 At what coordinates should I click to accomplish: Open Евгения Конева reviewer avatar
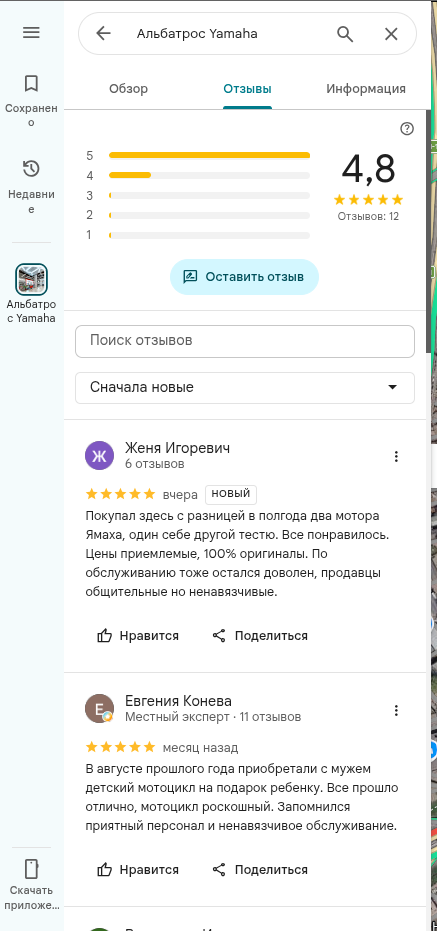100,708
